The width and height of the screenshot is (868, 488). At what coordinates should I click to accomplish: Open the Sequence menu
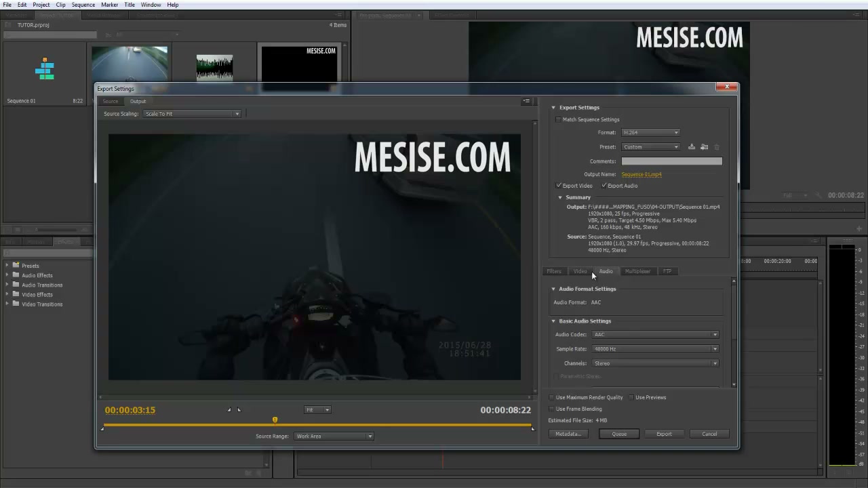coord(83,5)
